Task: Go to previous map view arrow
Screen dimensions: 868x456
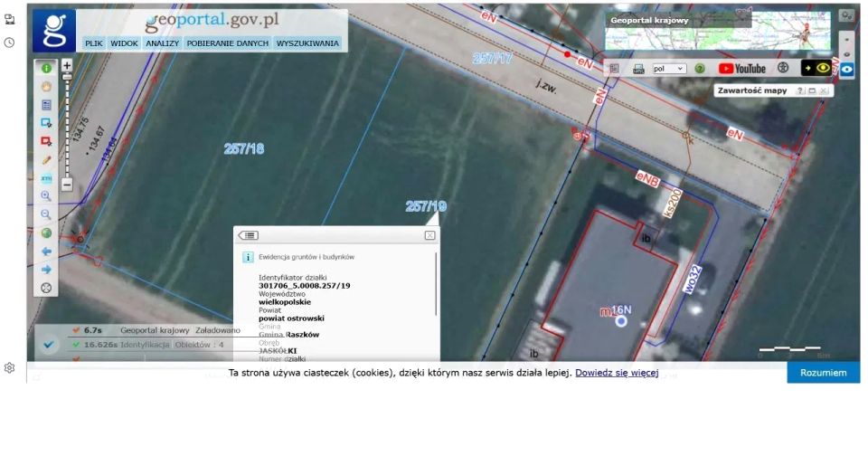Action: (45, 251)
